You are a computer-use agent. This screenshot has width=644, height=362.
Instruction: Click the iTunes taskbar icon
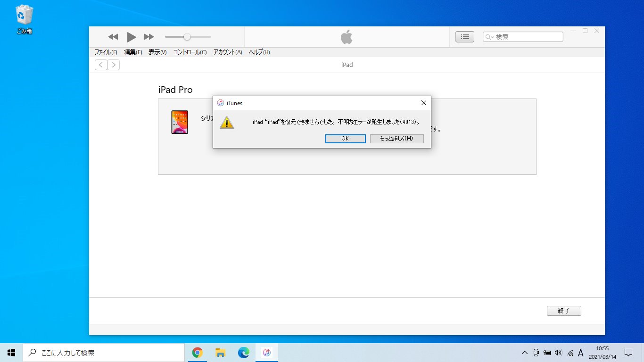(x=266, y=353)
